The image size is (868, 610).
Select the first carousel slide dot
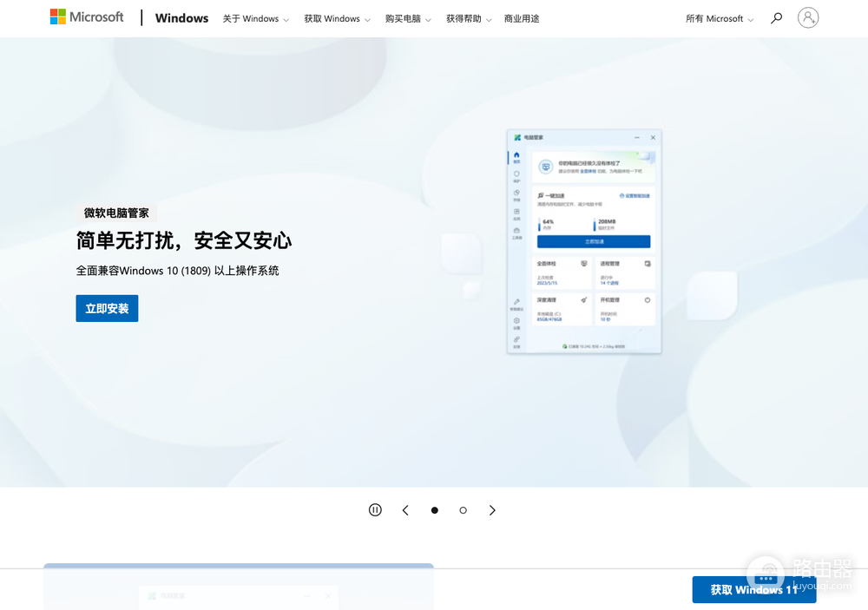click(x=435, y=510)
